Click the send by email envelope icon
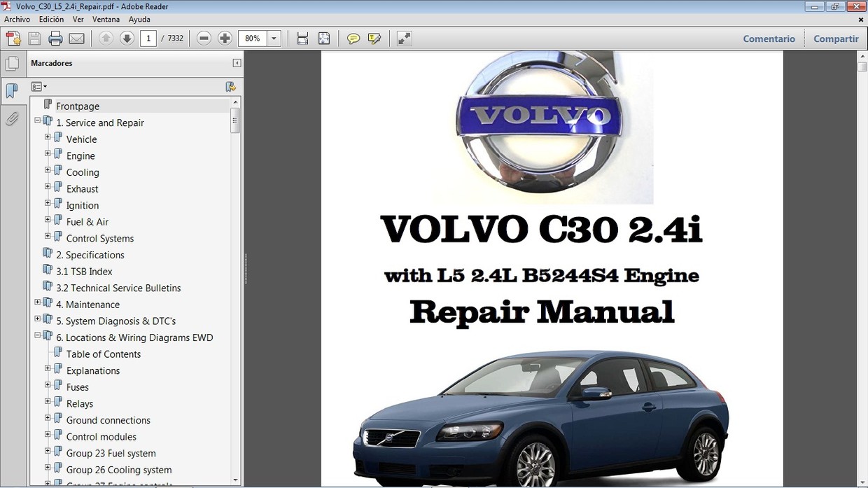 (77, 39)
